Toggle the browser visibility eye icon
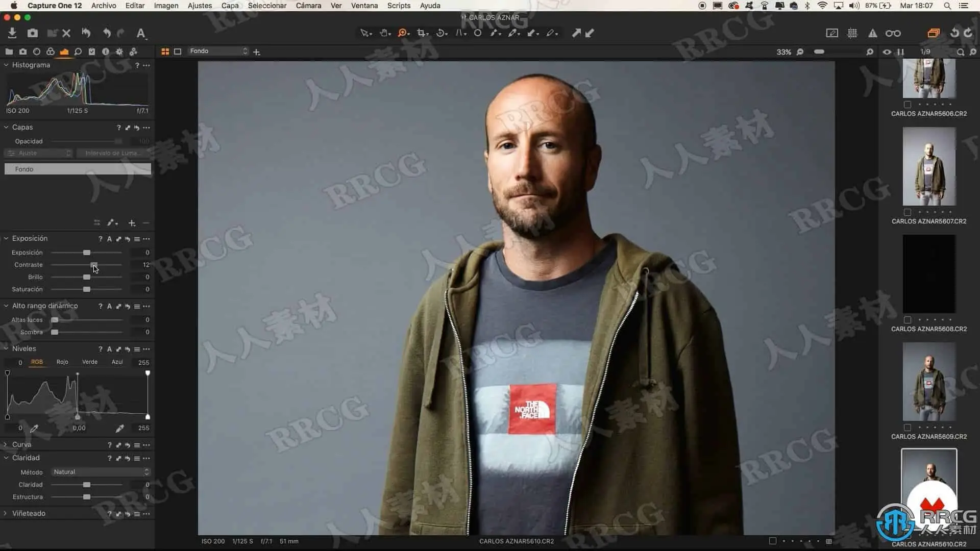 (887, 52)
